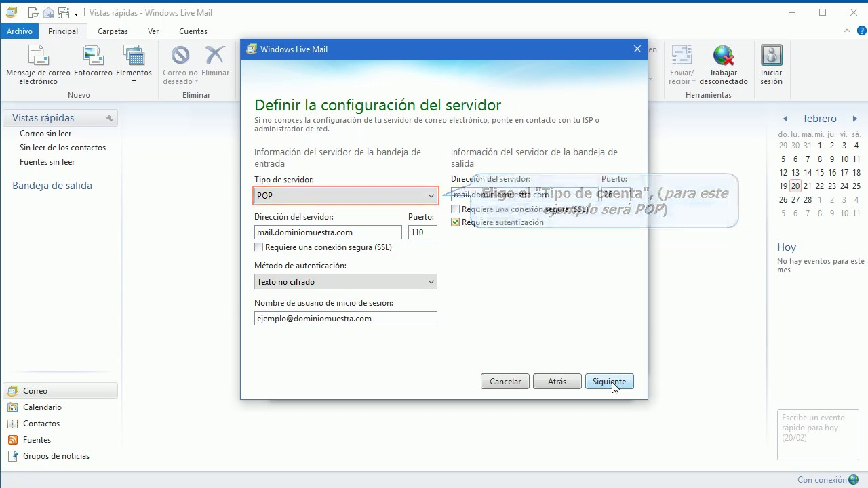Click the new document quick access icon
This screenshot has width=868, height=488.
pos(33,13)
